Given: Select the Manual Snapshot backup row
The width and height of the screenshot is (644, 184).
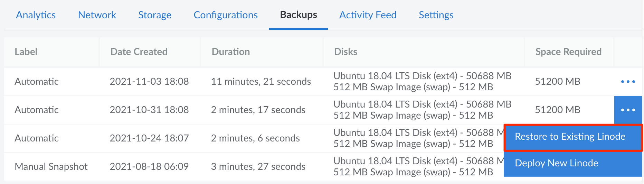Looking at the screenshot, I should (51, 167).
